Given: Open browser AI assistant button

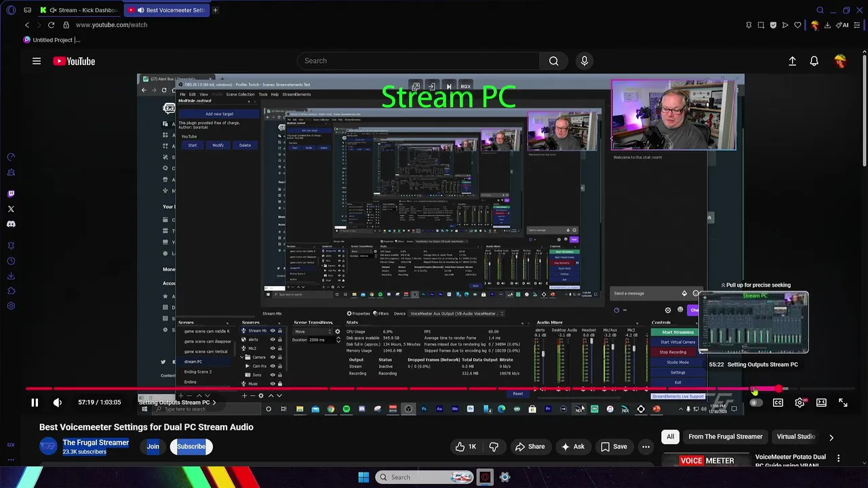Looking at the screenshot, I should [843, 25].
